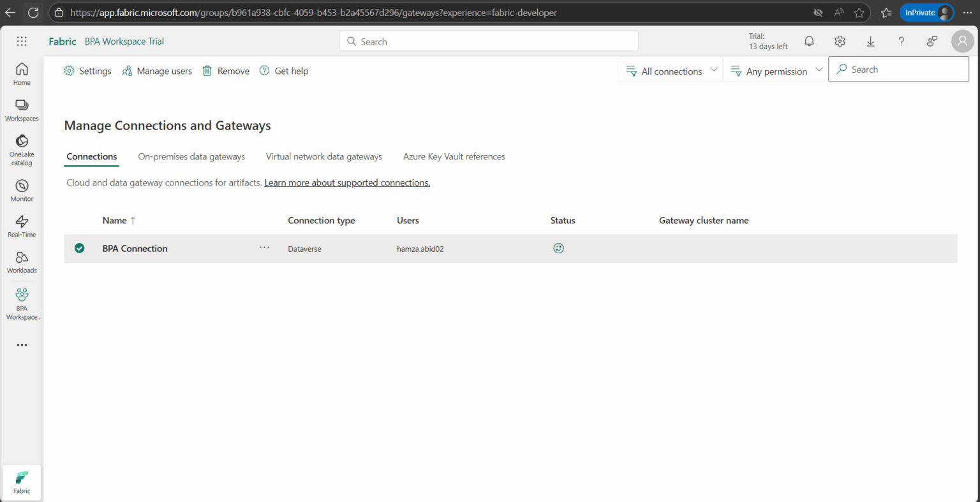Viewport: 980px width, 502px height.
Task: Open the ellipsis menu for BPA Connection
Action: [x=264, y=247]
